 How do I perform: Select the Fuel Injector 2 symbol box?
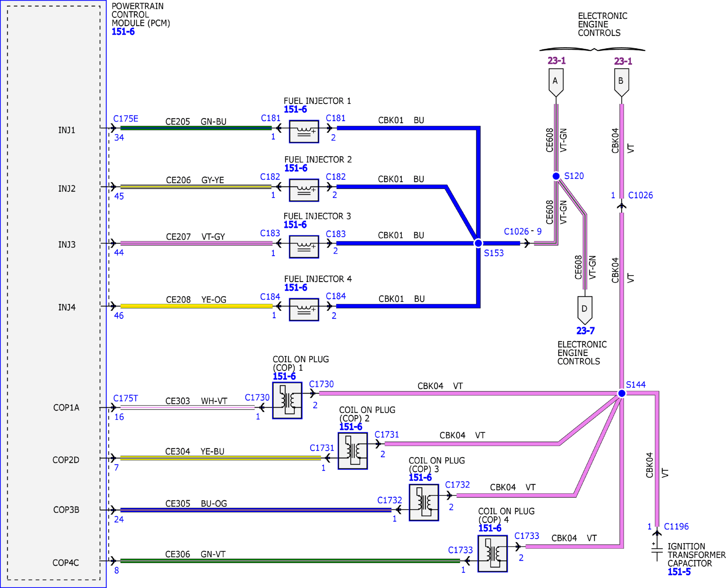[x=304, y=190]
